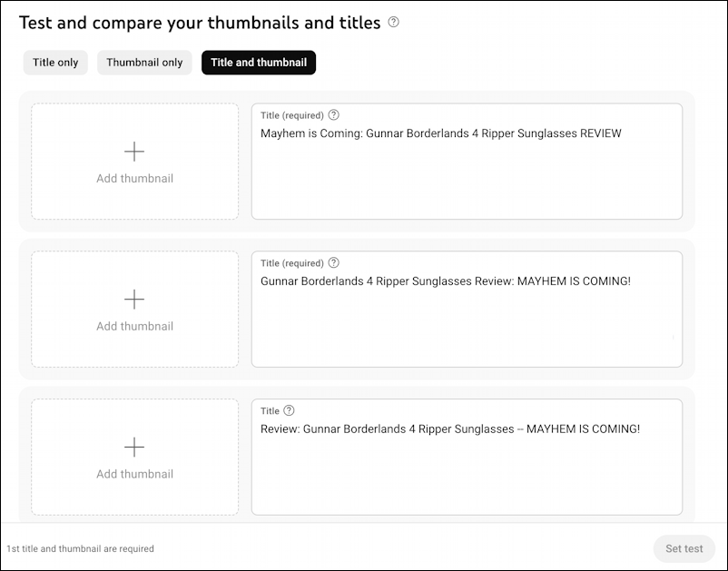The image size is (728, 571).
Task: Click the Set test button
Action: click(x=684, y=548)
